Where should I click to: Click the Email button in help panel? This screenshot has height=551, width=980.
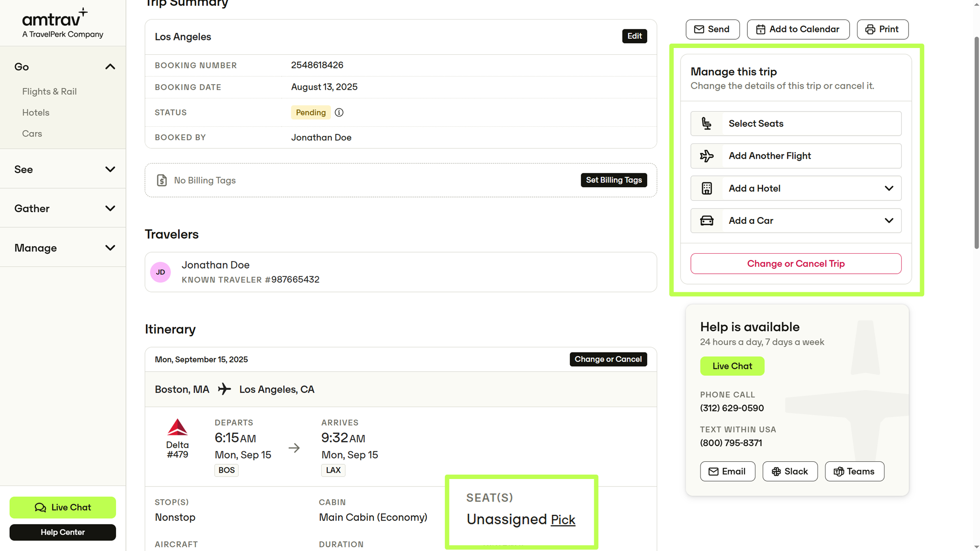pyautogui.click(x=728, y=471)
